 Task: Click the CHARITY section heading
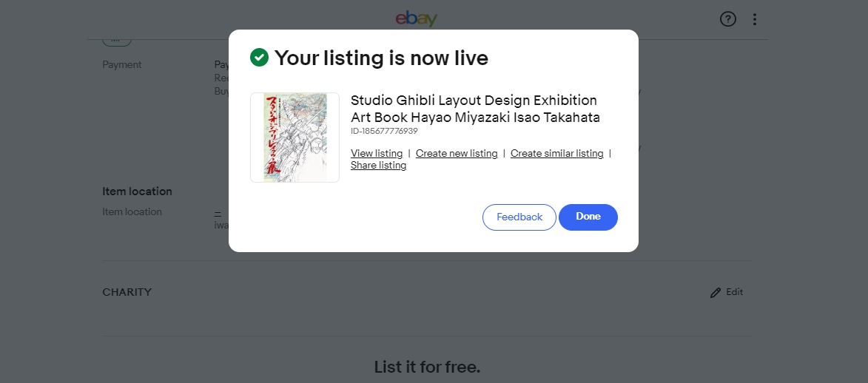(x=127, y=292)
